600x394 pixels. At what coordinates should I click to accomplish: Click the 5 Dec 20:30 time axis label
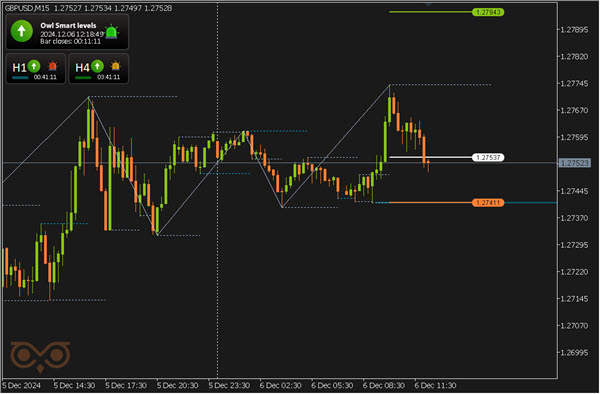click(x=178, y=385)
